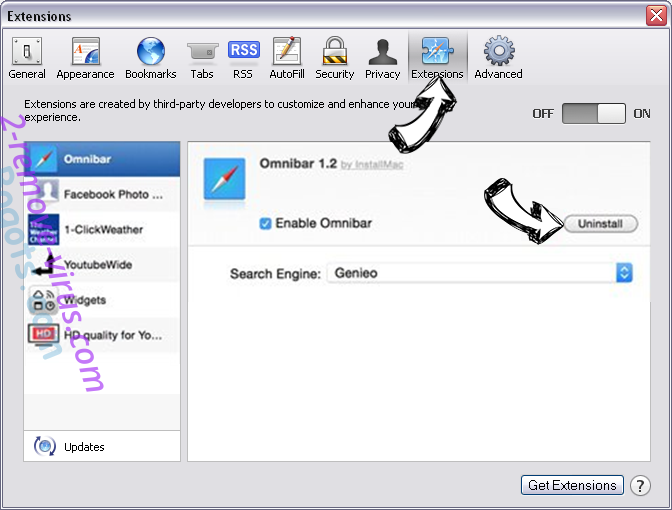Open the Search Engine Genieo dropdown
Viewport: 672px width, 510px height.
point(480,273)
